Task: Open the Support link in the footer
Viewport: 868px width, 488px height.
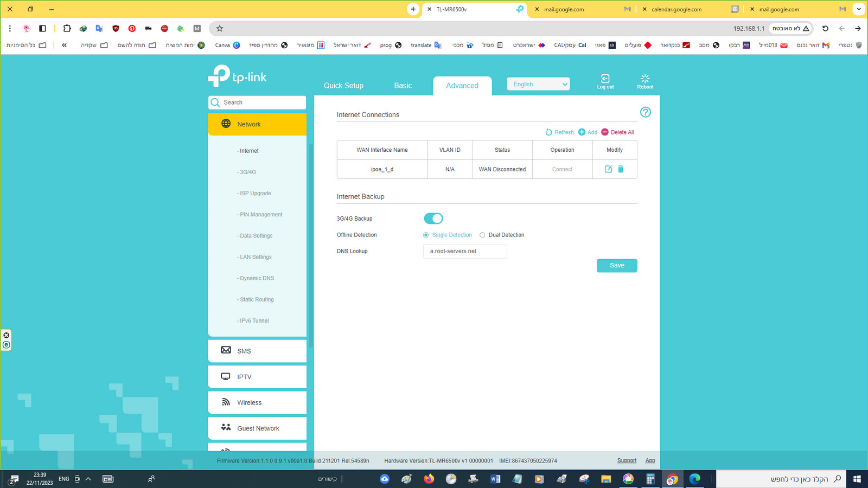Action: [627, 460]
